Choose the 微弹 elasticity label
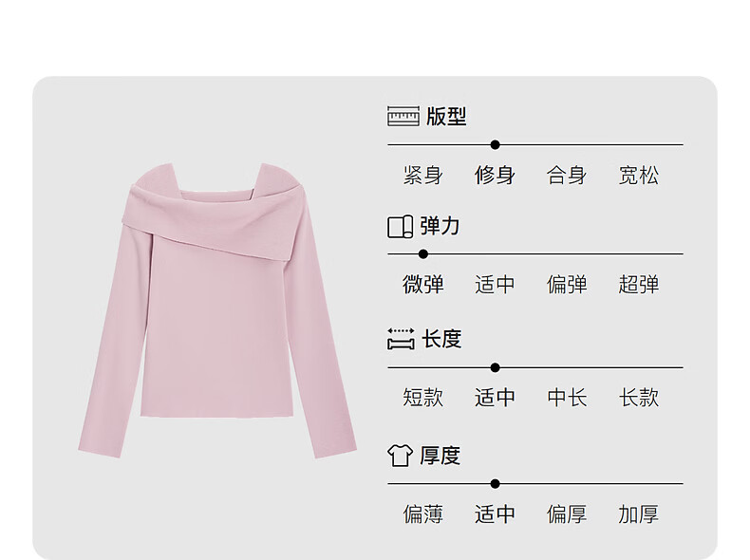 [422, 285]
